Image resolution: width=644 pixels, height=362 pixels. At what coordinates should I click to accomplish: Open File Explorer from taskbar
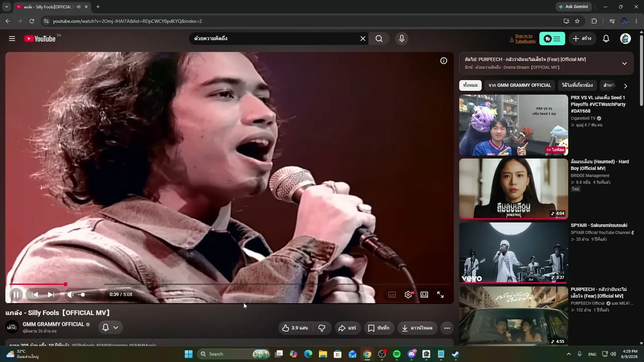323,354
